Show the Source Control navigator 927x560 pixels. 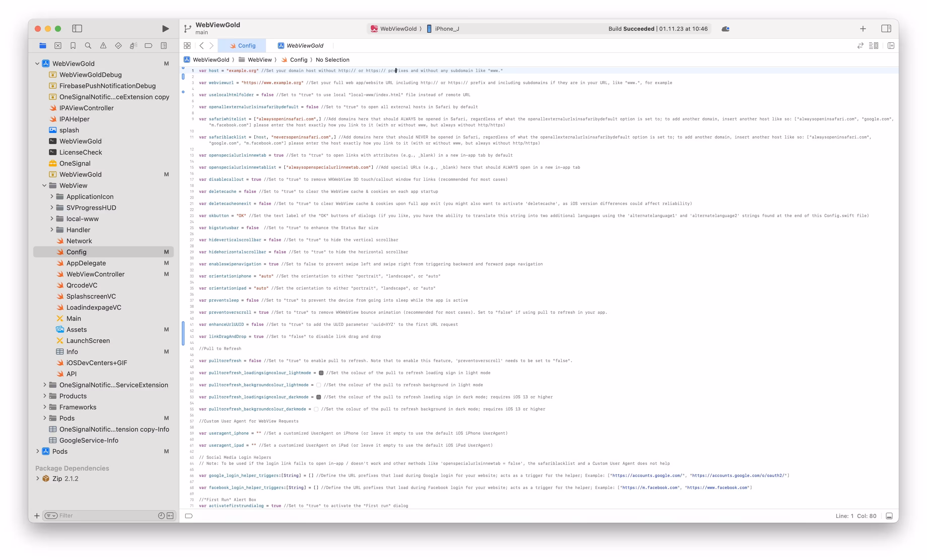pyautogui.click(x=58, y=46)
